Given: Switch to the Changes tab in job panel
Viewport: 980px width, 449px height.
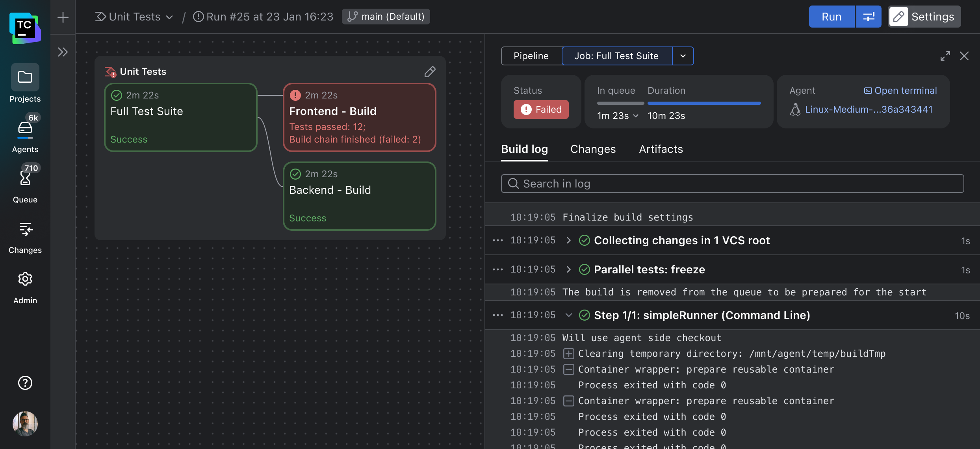Looking at the screenshot, I should (x=593, y=149).
